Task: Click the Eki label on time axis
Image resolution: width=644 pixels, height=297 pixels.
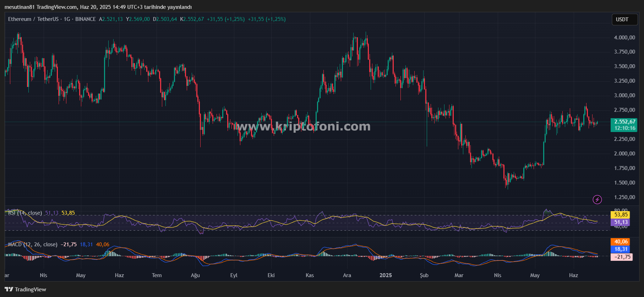Action: (x=271, y=275)
